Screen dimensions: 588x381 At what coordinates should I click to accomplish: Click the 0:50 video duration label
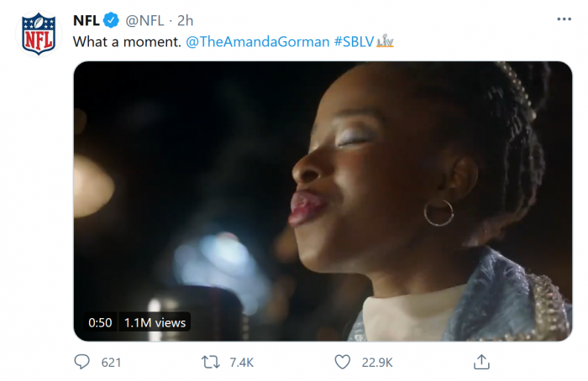tap(100, 321)
